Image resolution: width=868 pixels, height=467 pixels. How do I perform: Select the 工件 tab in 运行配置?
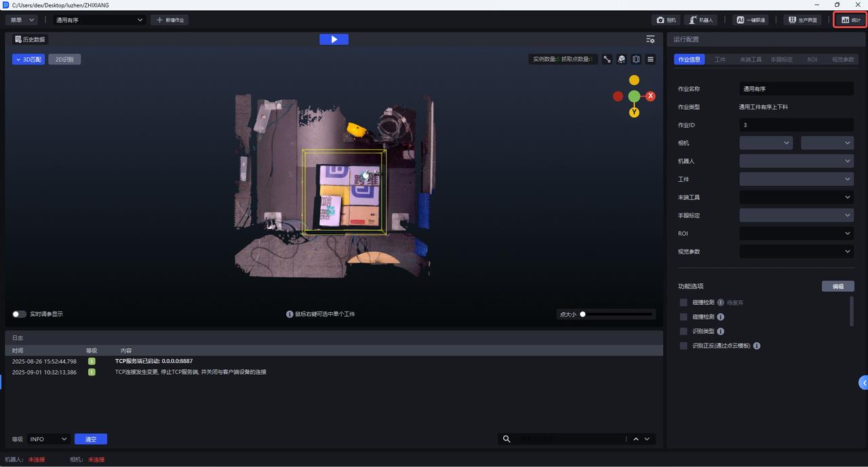pos(720,60)
